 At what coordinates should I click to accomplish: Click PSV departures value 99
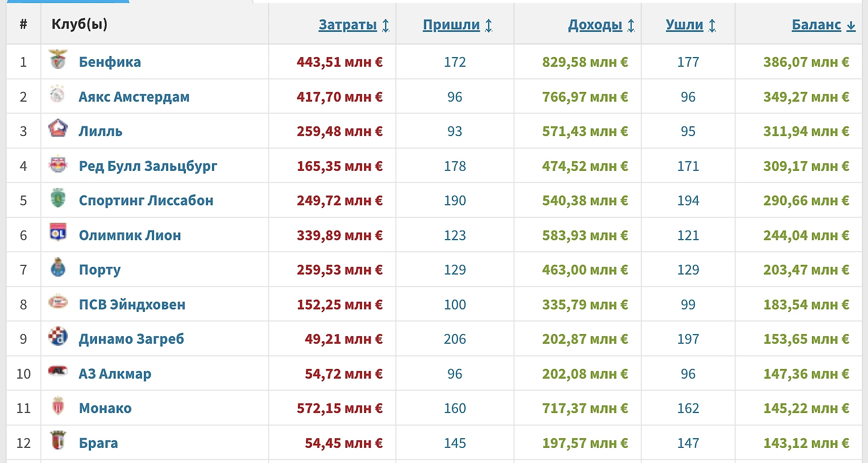[x=688, y=304]
